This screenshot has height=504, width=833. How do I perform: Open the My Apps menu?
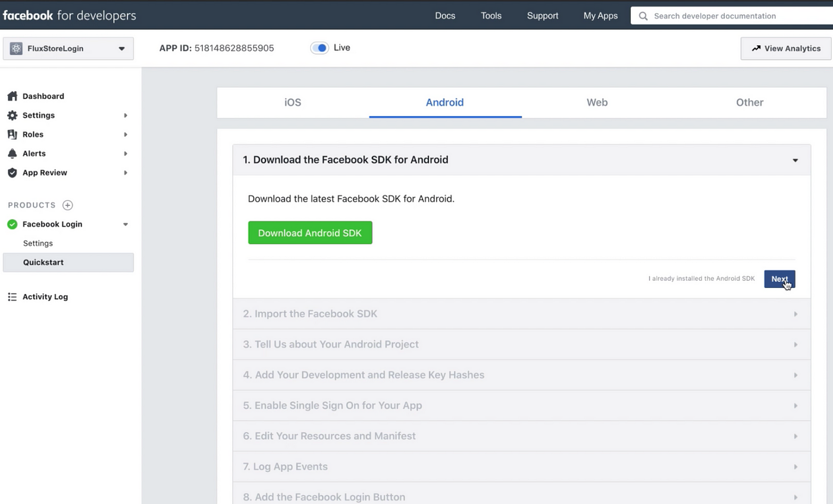600,16
